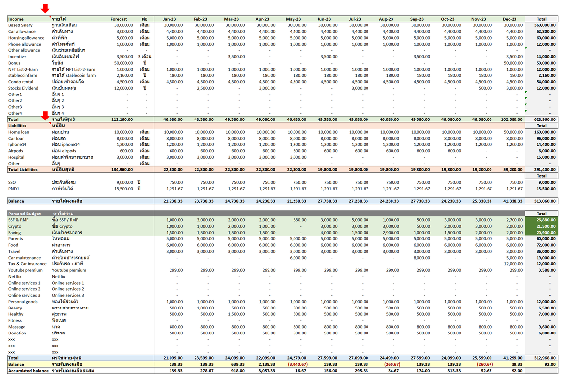Click the PND1 row label
Image resolution: width=588 pixels, height=380 pixels.
(14, 189)
